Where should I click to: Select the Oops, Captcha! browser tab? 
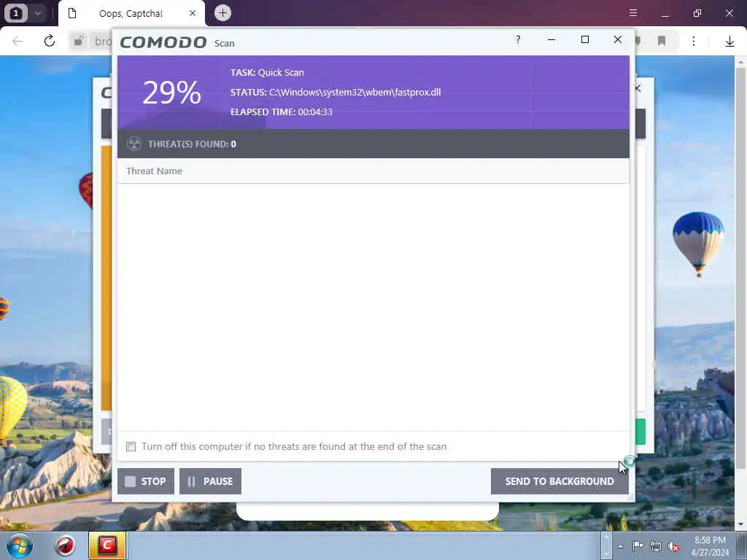(131, 13)
